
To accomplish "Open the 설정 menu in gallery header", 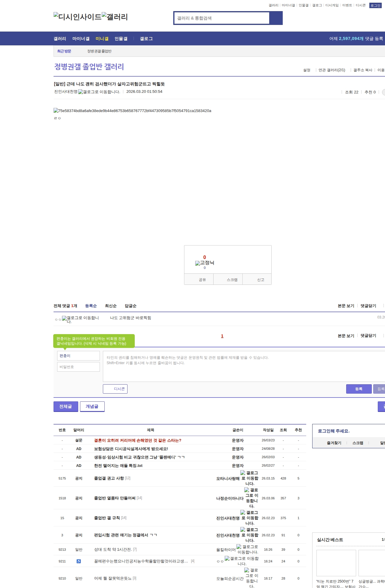I will pyautogui.click(x=306, y=70).
